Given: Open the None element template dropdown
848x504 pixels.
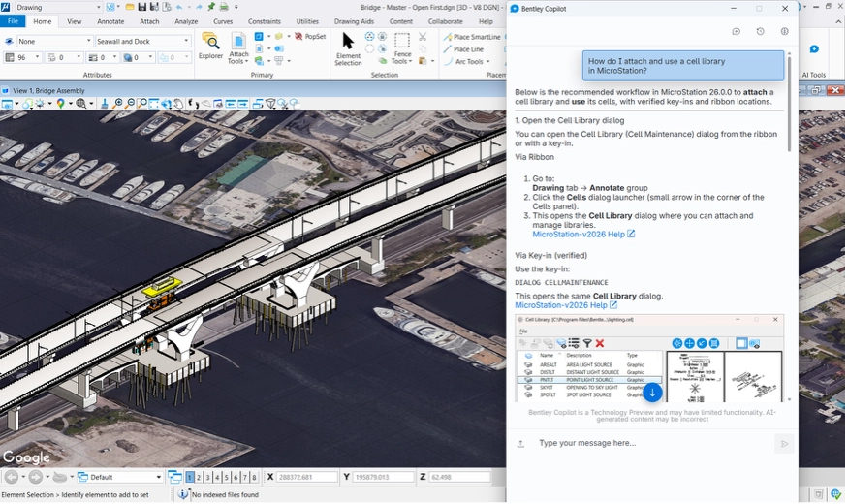Looking at the screenshot, I should coord(54,41).
